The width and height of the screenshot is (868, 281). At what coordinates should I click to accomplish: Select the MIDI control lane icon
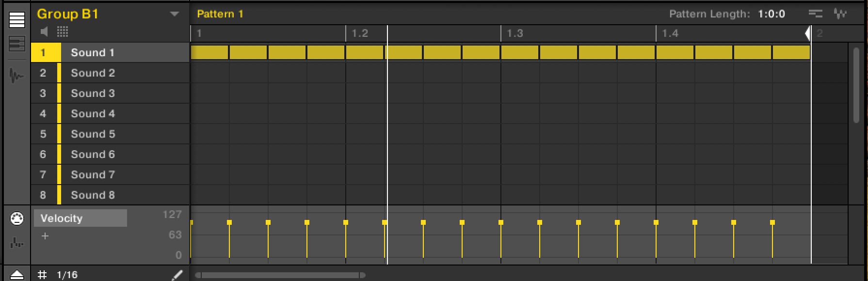tap(17, 219)
